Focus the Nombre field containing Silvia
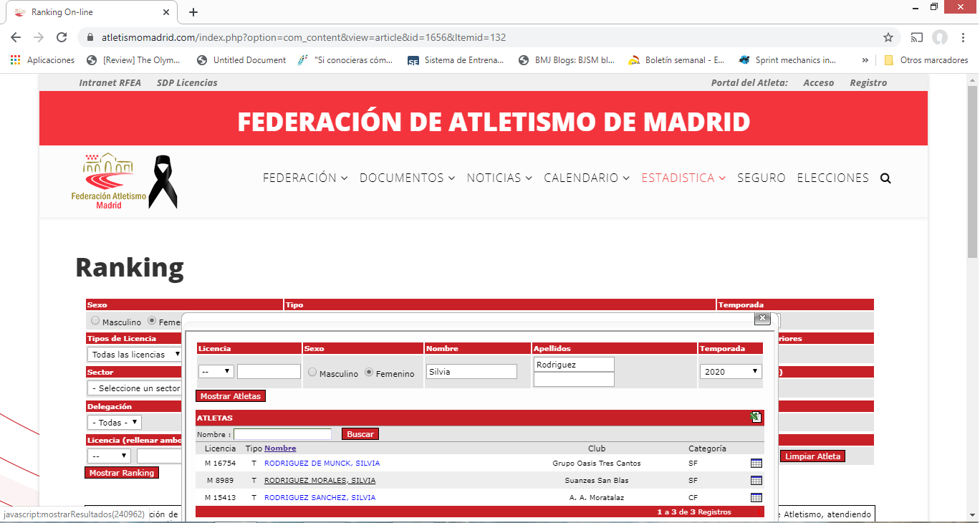This screenshot has height=523, width=980. tap(471, 372)
